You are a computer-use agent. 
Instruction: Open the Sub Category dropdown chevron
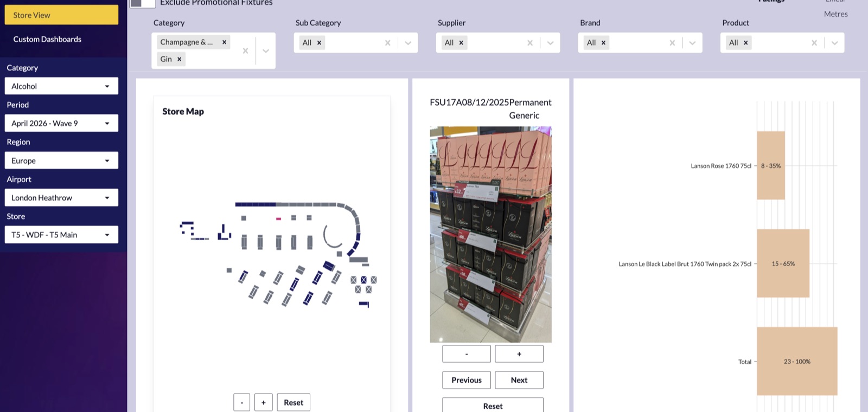(408, 43)
